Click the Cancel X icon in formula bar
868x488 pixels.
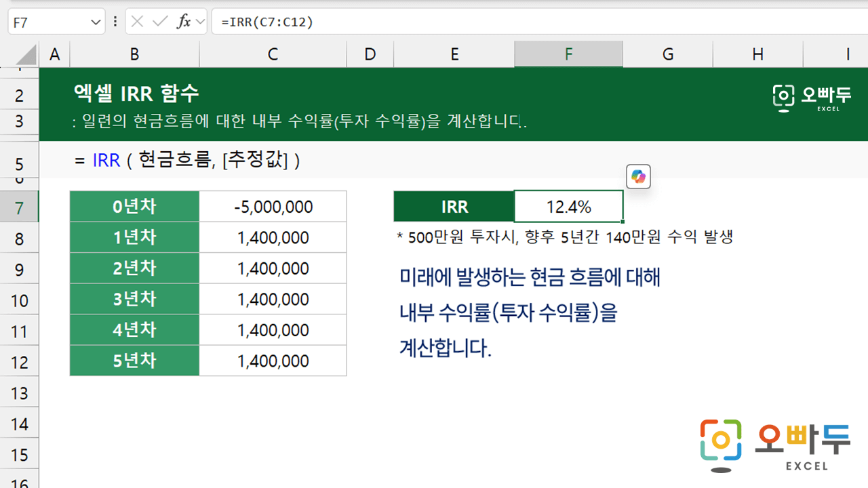138,22
